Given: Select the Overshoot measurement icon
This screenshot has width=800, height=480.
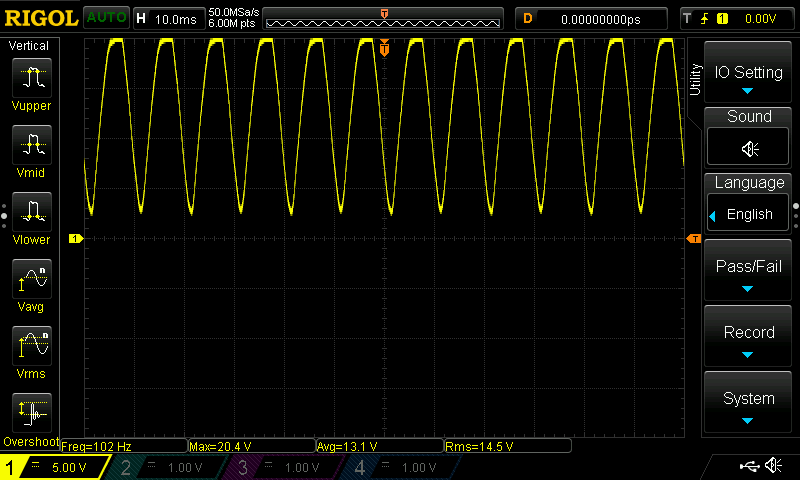Looking at the screenshot, I should [x=32, y=413].
